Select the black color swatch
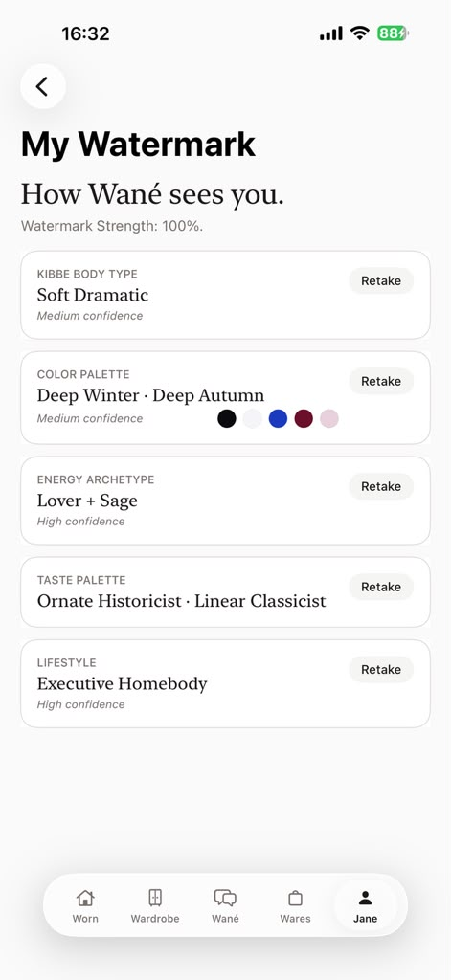 227,419
